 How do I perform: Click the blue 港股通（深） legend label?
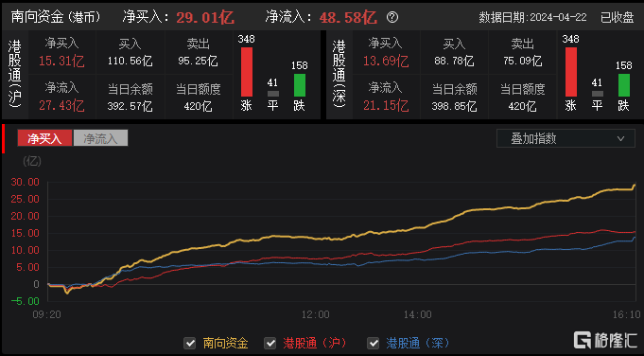(x=418, y=343)
